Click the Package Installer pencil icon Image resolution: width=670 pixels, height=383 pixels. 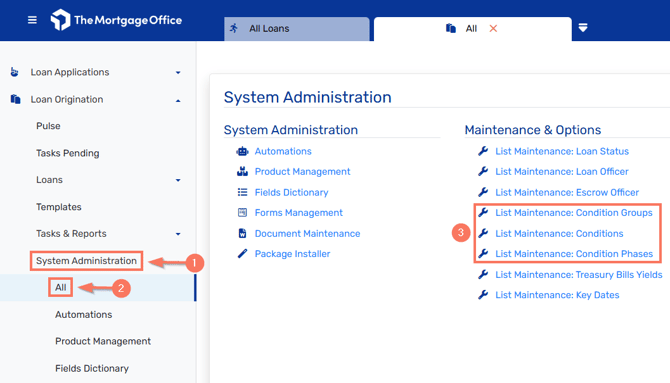coord(242,254)
